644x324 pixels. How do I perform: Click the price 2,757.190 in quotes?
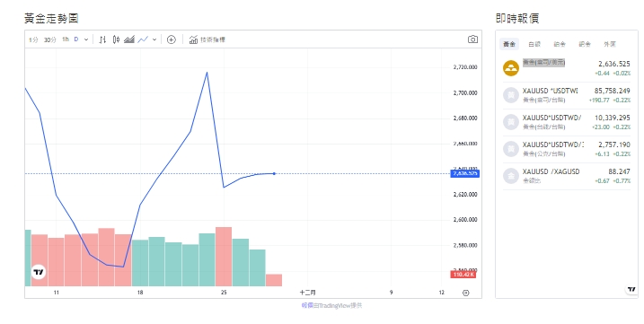coord(614,144)
